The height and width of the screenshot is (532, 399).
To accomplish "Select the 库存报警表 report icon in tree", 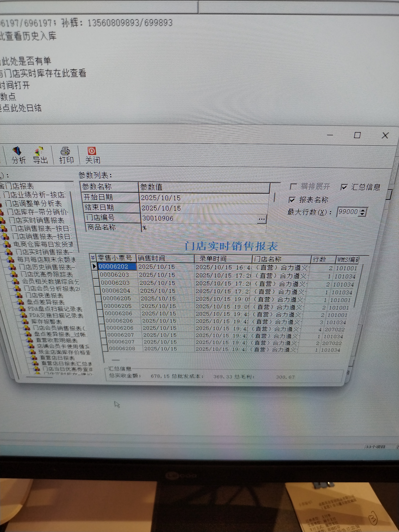I will (x=25, y=322).
